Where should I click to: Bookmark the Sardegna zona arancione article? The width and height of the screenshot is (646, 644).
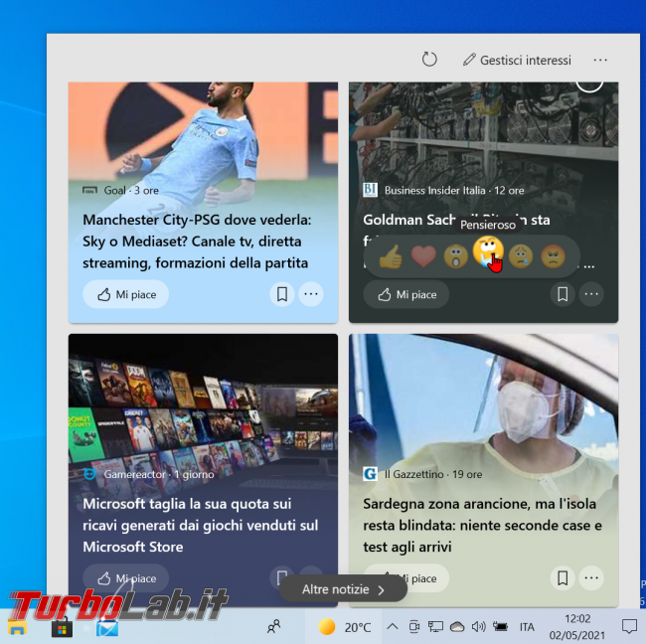pyautogui.click(x=563, y=578)
